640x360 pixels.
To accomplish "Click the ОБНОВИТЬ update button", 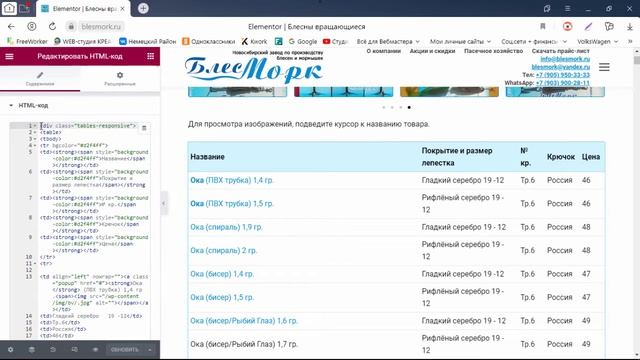I will (124, 350).
